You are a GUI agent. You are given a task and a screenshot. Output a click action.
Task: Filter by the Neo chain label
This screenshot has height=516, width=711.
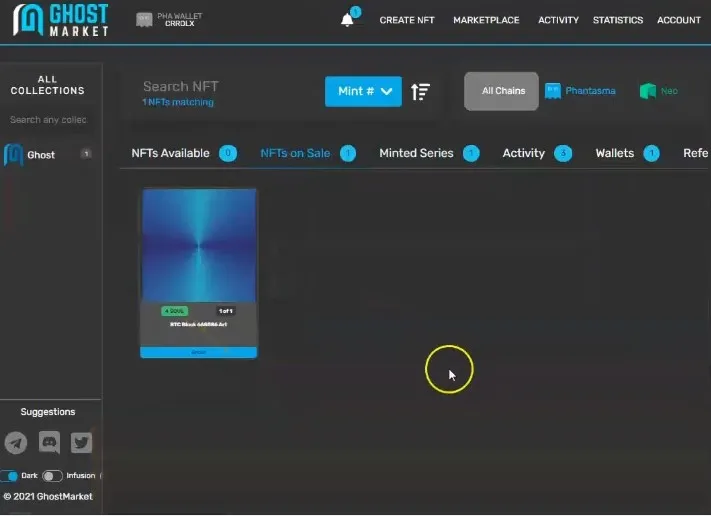669,91
